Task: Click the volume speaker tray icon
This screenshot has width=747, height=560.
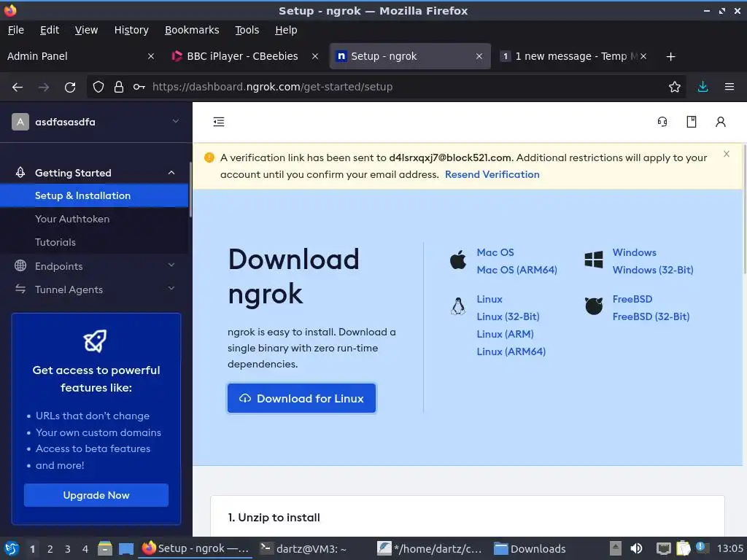Action: [636, 548]
